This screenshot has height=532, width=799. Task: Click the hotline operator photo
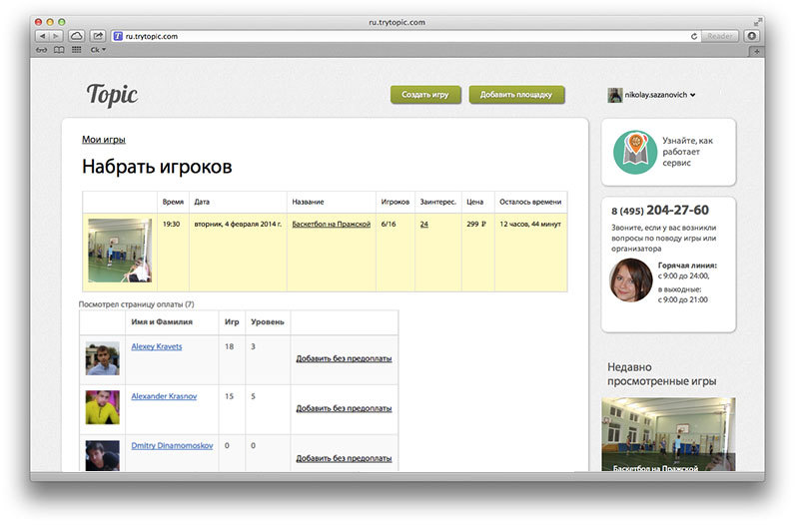point(631,280)
